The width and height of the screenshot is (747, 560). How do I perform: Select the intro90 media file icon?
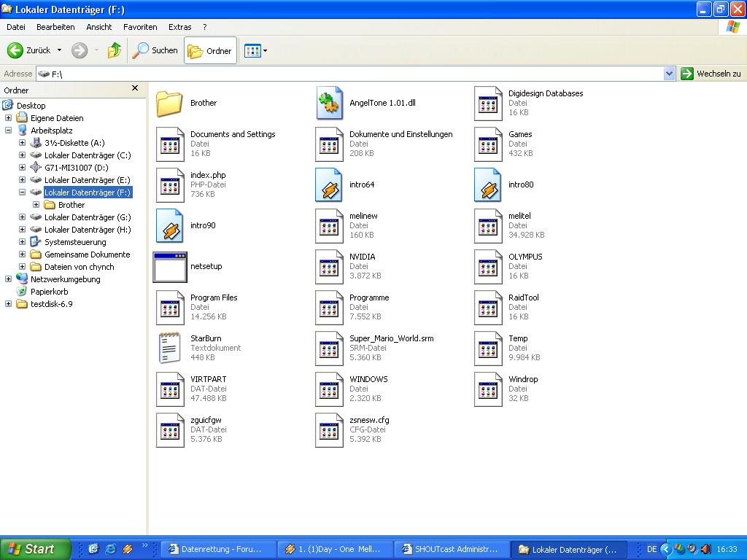tap(169, 226)
